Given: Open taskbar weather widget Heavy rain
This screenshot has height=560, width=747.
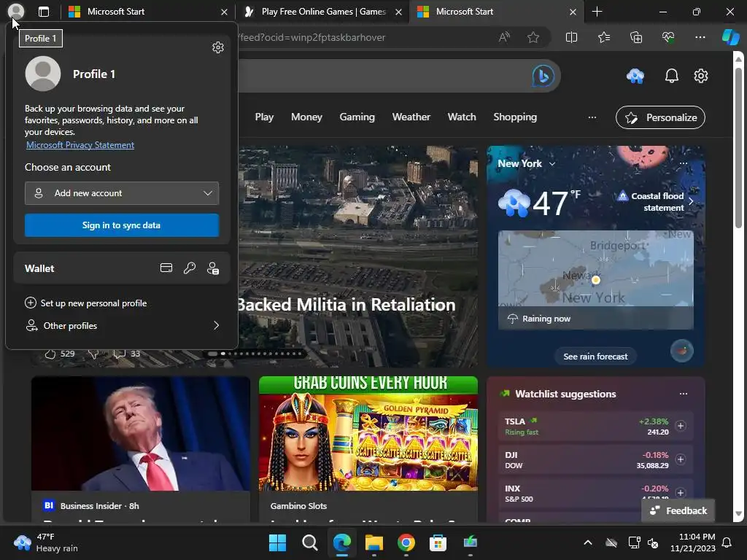Looking at the screenshot, I should 46,542.
